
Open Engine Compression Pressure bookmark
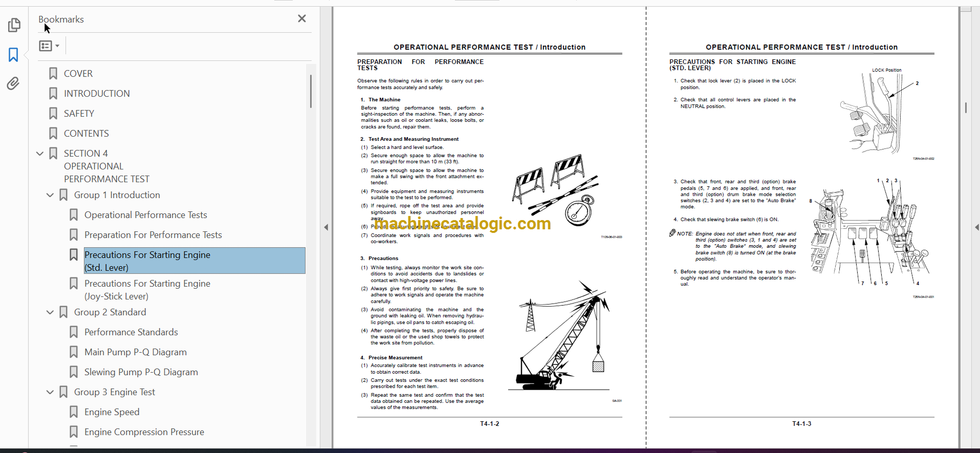click(x=144, y=432)
